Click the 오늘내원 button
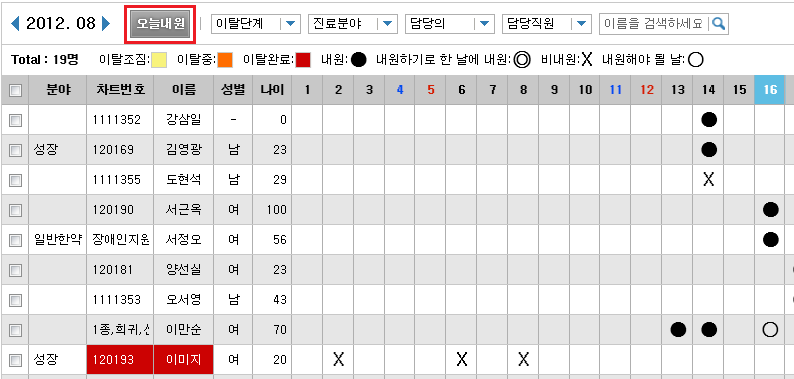 [x=161, y=24]
